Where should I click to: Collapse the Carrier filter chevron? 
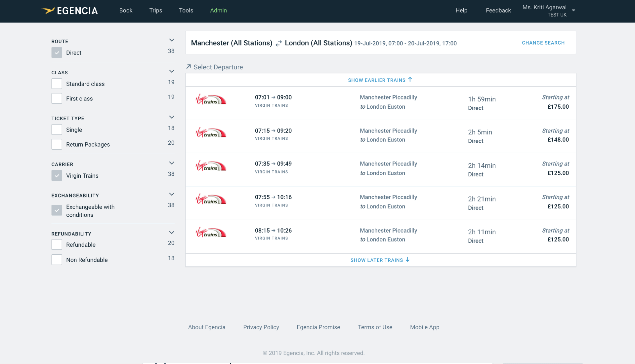172,163
